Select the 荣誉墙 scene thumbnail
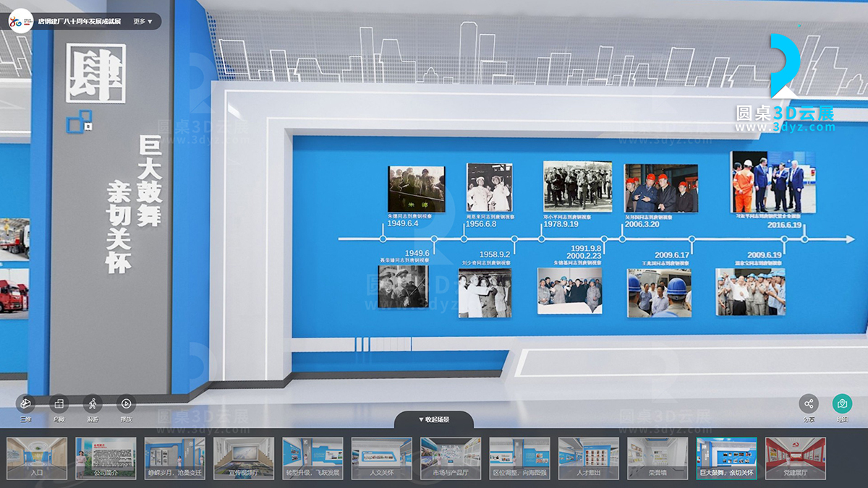The height and width of the screenshot is (488, 868). pos(657,458)
